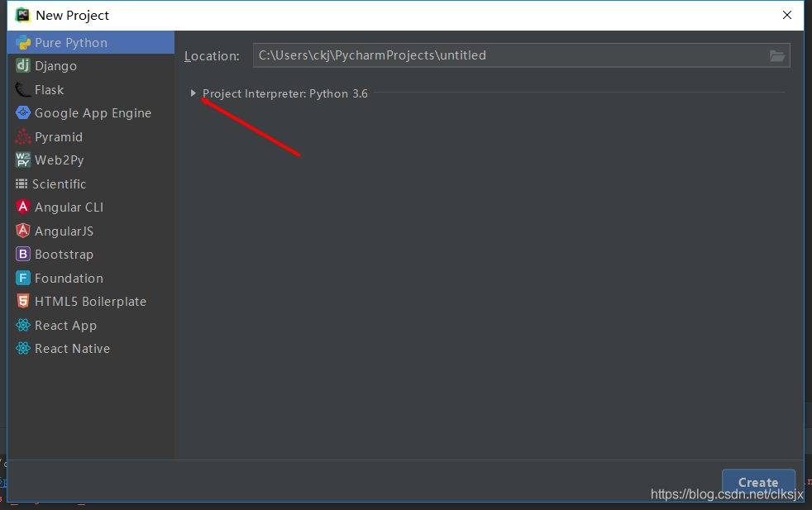This screenshot has height=510, width=812.
Task: Choose the Flask project type
Action: coord(91,89)
